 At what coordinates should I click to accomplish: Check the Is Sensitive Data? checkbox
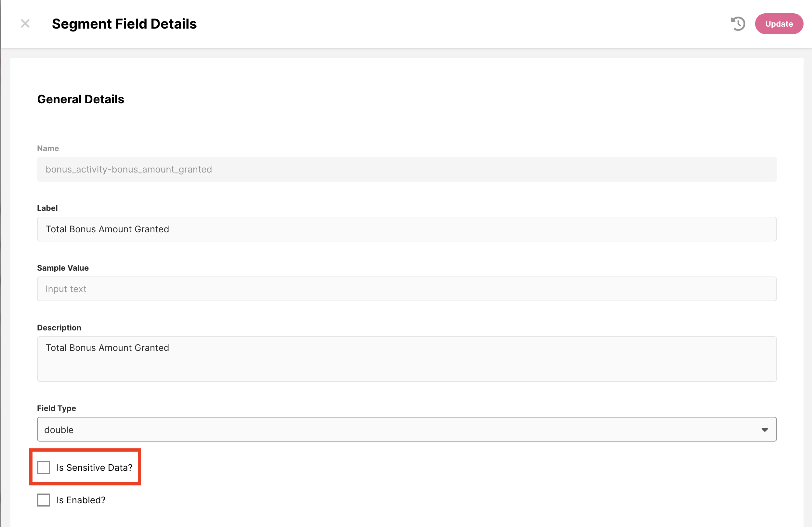44,467
